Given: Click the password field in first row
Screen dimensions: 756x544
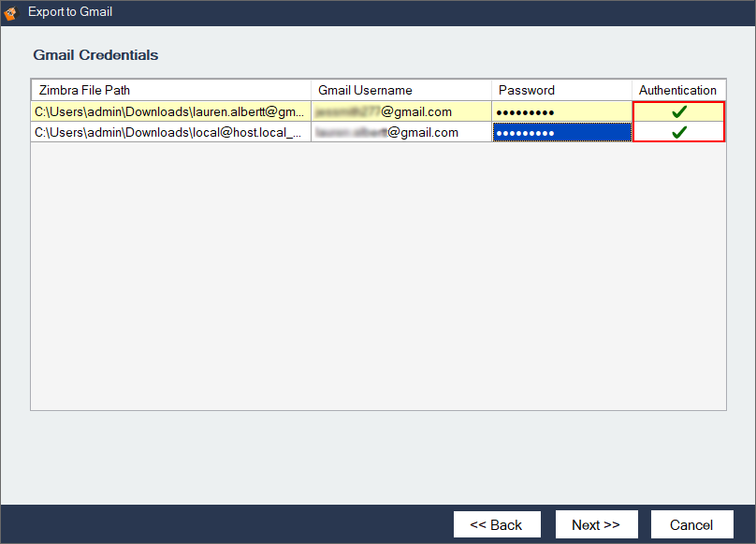Looking at the screenshot, I should (561, 111).
